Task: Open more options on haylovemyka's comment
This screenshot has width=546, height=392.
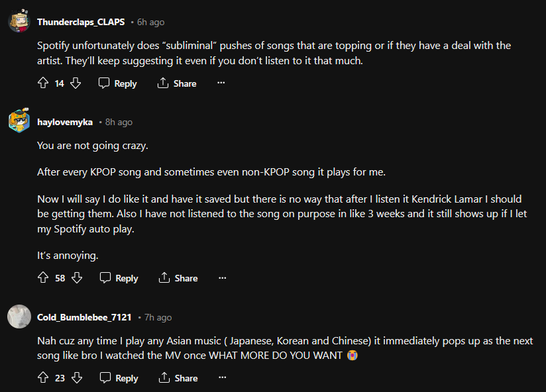Action: tap(223, 278)
